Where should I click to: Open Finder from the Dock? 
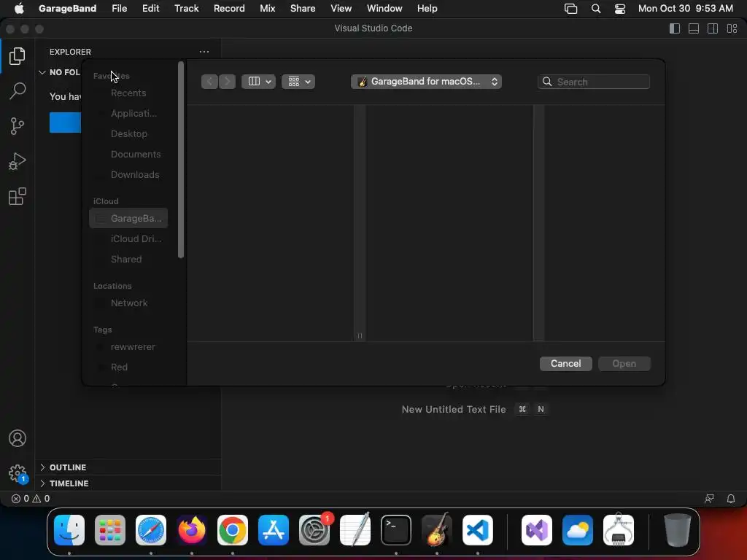pos(69,530)
